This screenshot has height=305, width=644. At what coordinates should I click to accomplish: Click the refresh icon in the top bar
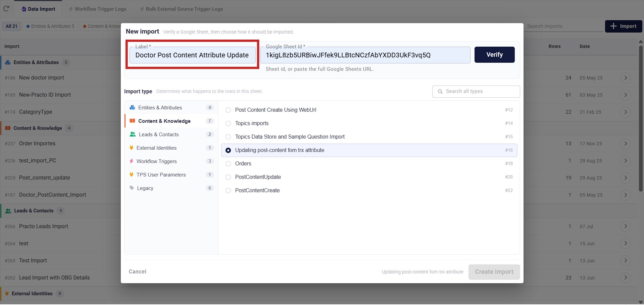6,9
